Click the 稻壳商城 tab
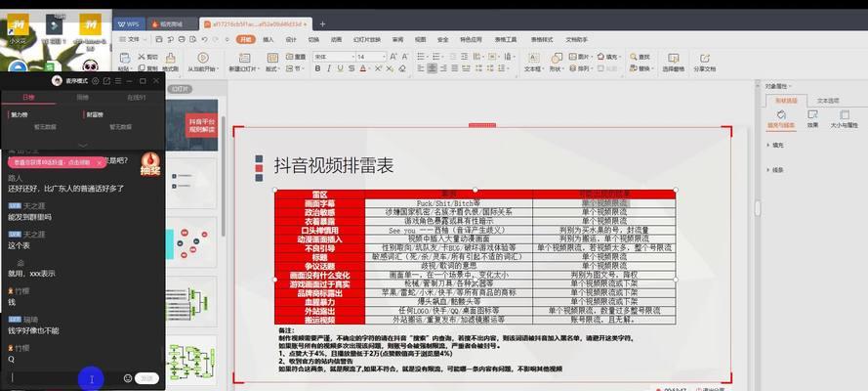This screenshot has width=868, height=391. (171, 23)
